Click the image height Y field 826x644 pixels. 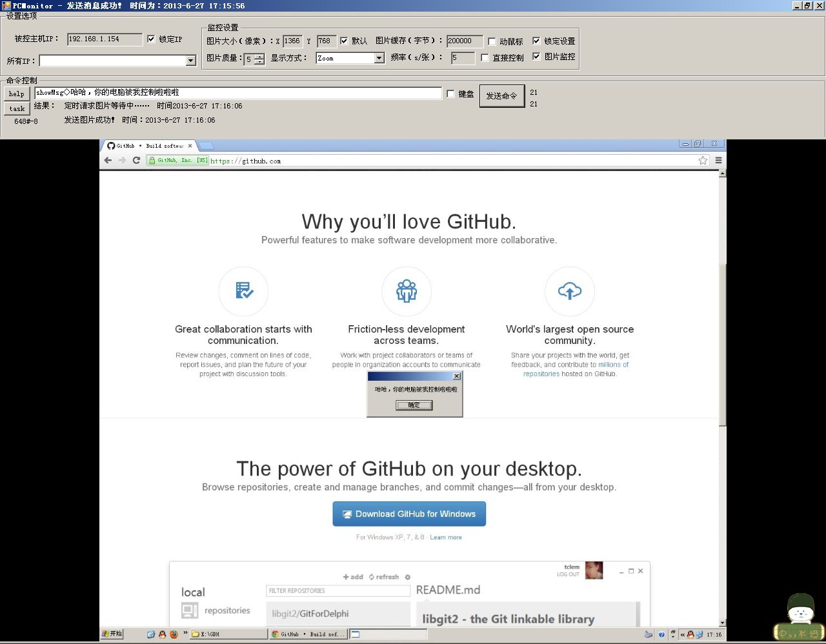coord(327,41)
